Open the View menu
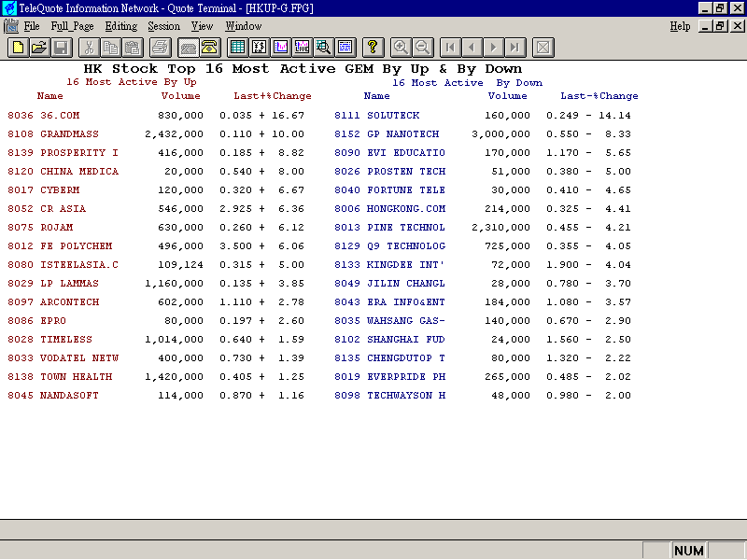Viewport: 747px width, 560px height. [x=203, y=26]
